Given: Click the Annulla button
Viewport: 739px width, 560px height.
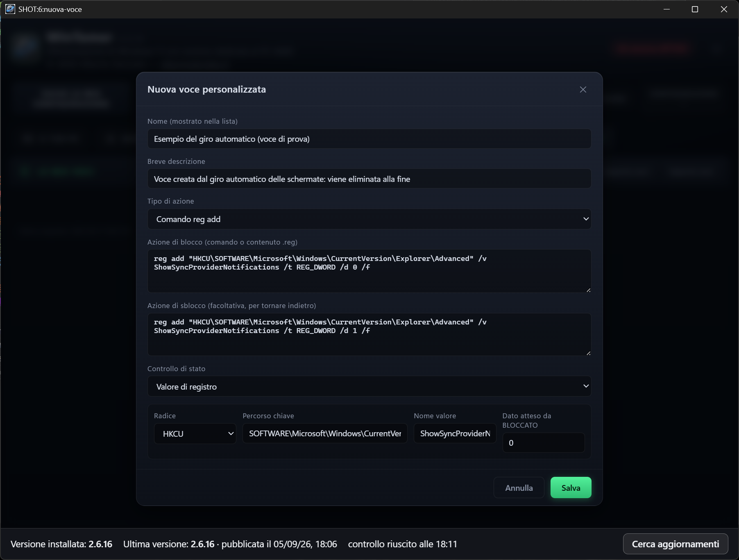Looking at the screenshot, I should click(x=519, y=487).
